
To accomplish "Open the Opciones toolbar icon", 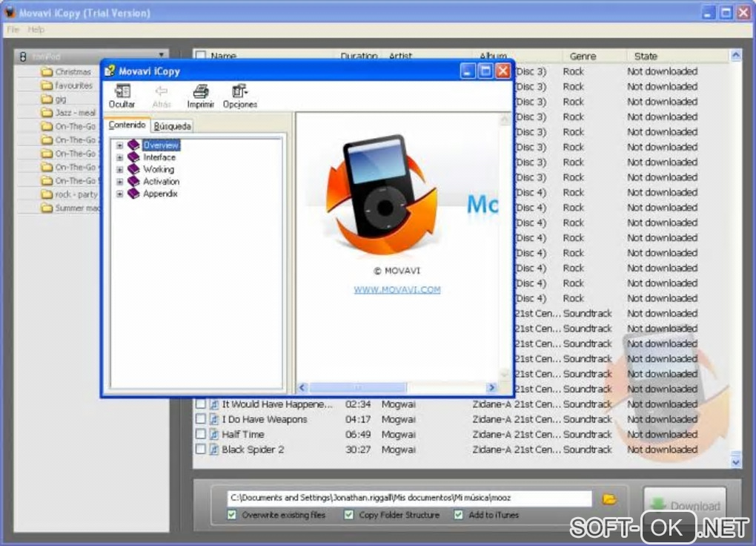I will pyautogui.click(x=239, y=91).
